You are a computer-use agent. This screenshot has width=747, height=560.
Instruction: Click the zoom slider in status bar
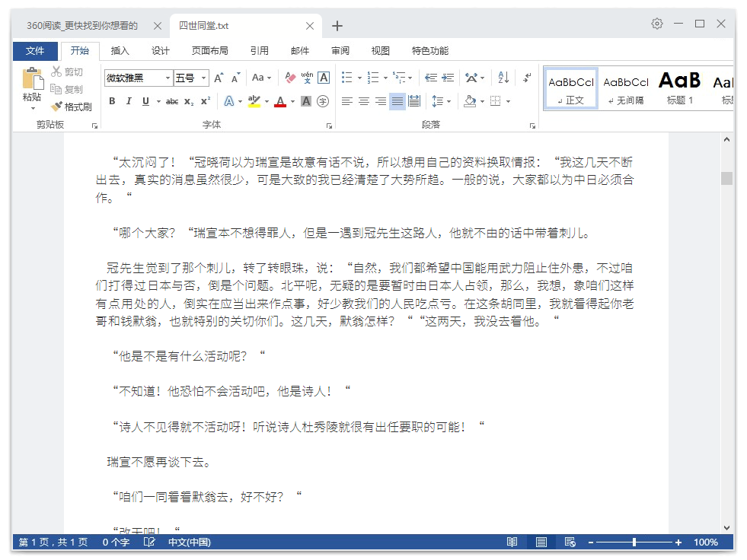pyautogui.click(x=634, y=542)
